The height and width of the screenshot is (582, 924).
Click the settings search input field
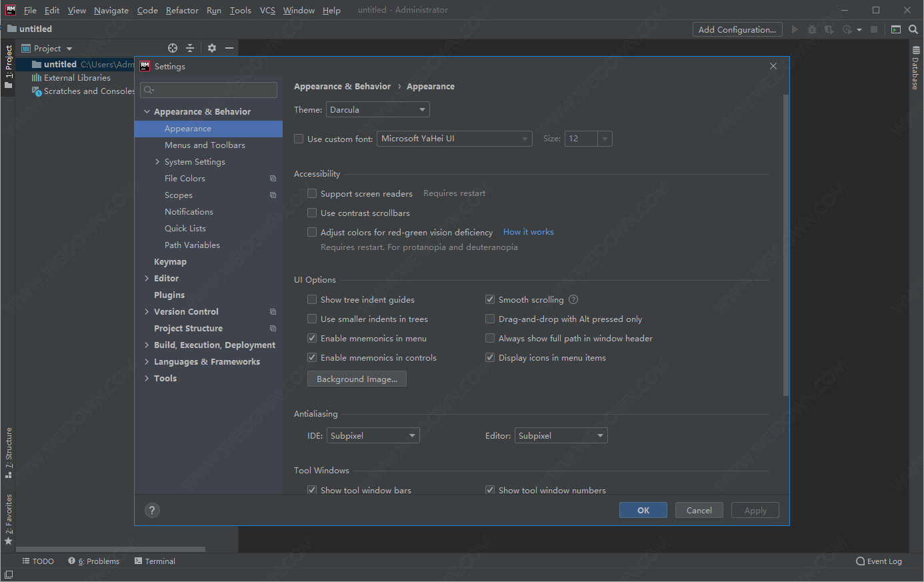tap(213, 90)
